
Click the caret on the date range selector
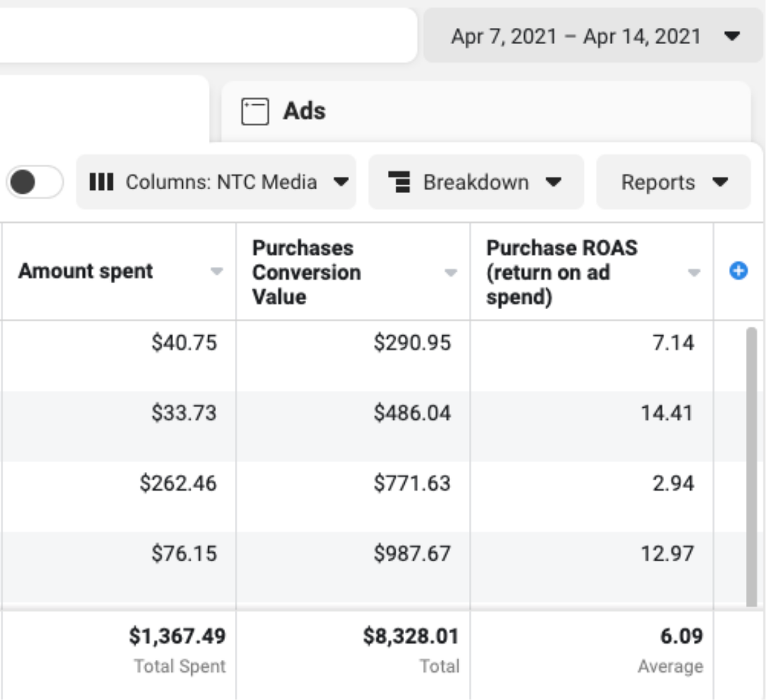tap(732, 36)
